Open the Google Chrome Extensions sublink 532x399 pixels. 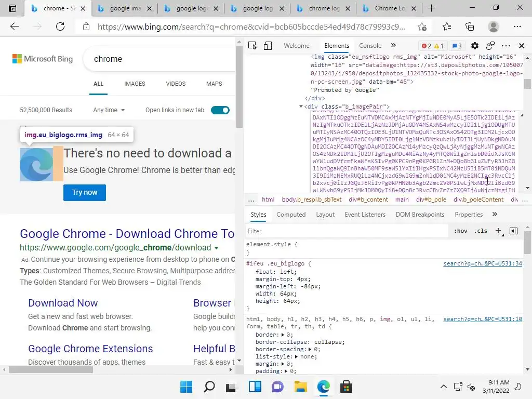(x=90, y=349)
